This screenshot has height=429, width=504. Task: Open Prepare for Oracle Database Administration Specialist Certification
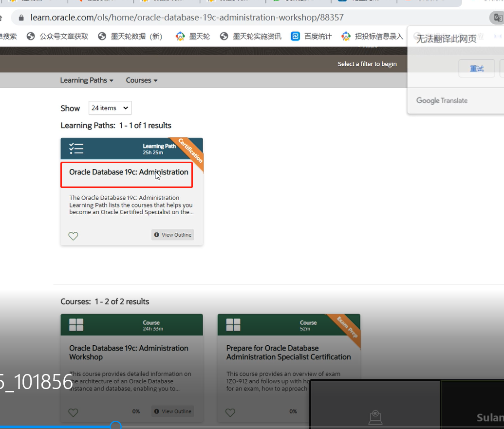pyautogui.click(x=288, y=353)
